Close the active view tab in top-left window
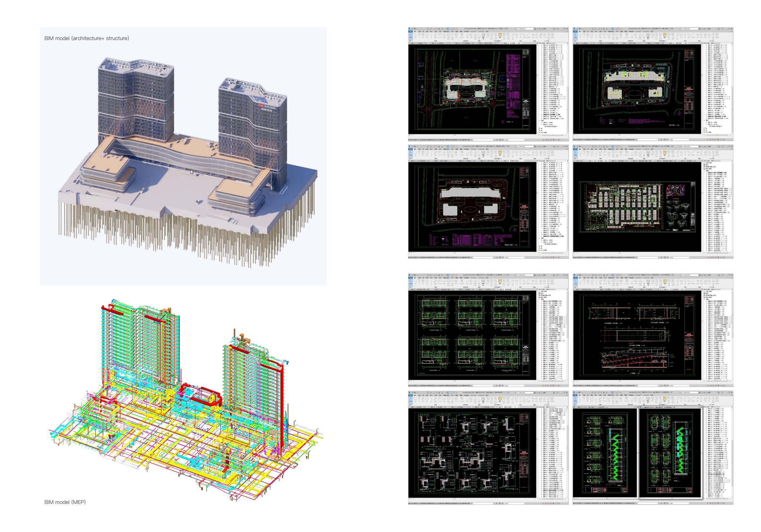The image size is (761, 532). tap(521, 44)
